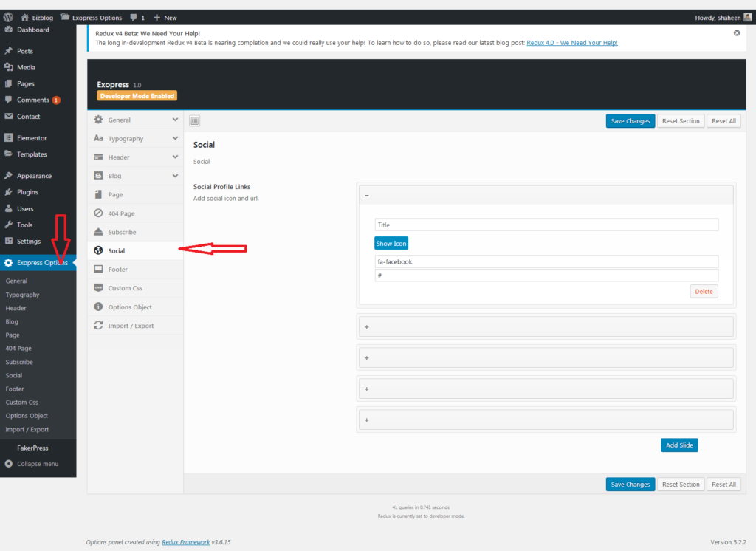
Task: Focus the URL field containing #
Action: pos(546,275)
